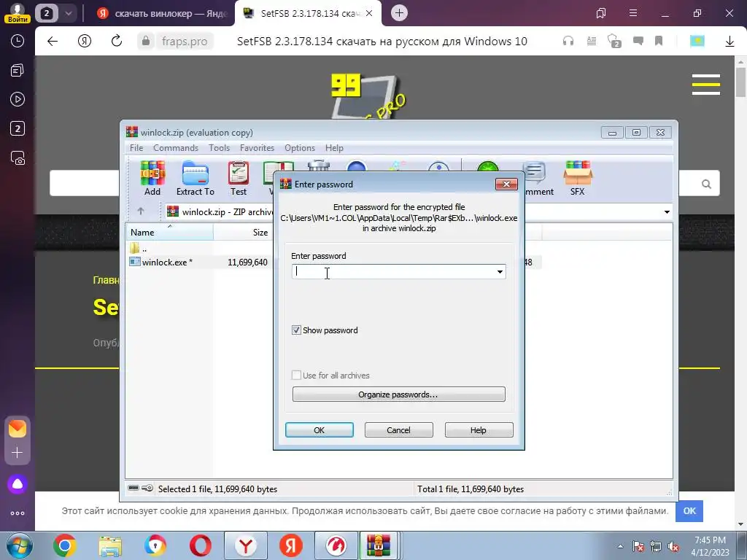Image resolution: width=747 pixels, height=560 pixels.
Task: Open the website hamburger menu
Action: [706, 85]
